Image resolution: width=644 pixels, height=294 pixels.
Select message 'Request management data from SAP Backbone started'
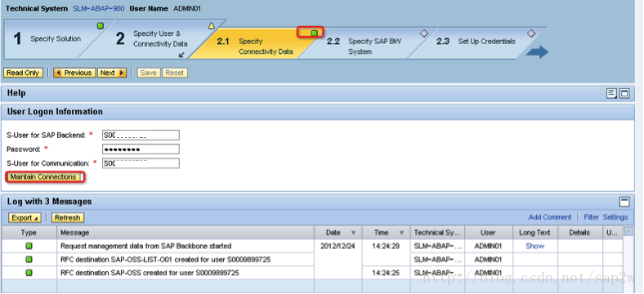(145, 246)
